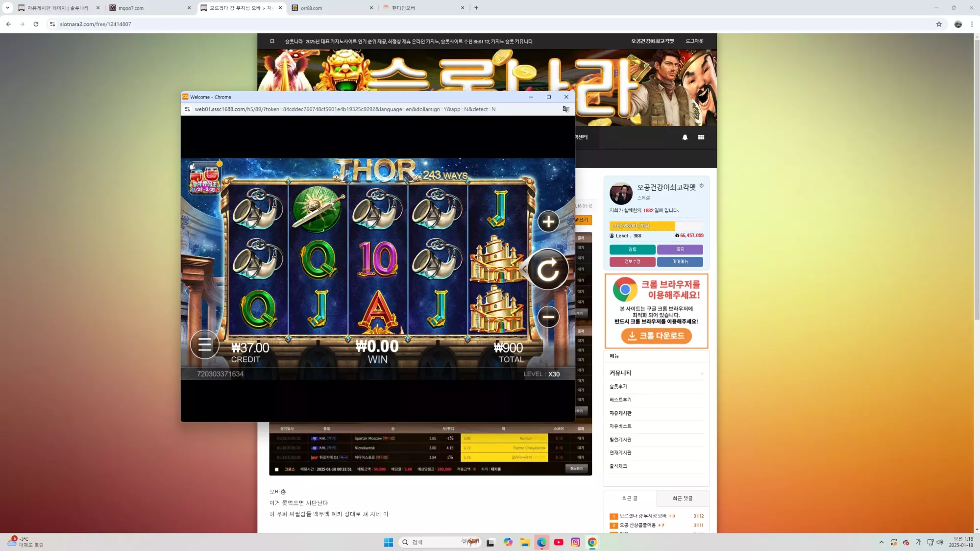Click the 크롬 다운로드 button
This screenshot has height=551, width=980.
pyautogui.click(x=657, y=336)
